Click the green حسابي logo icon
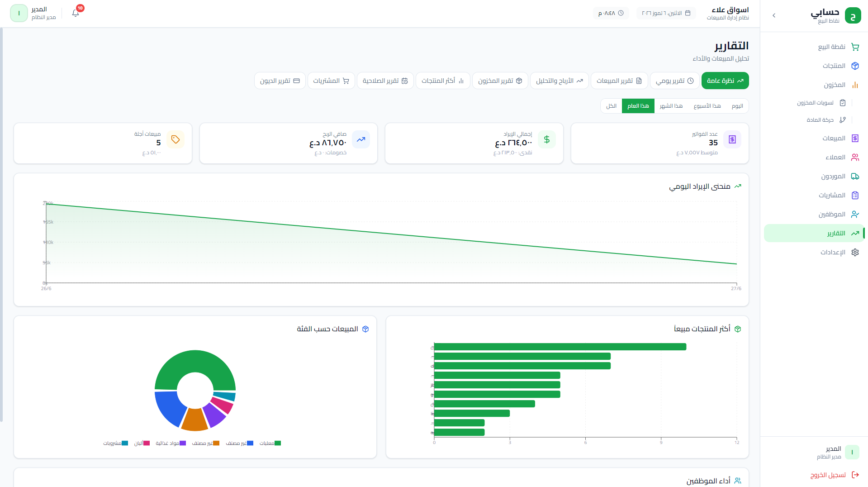The height and width of the screenshot is (487, 868). [853, 15]
